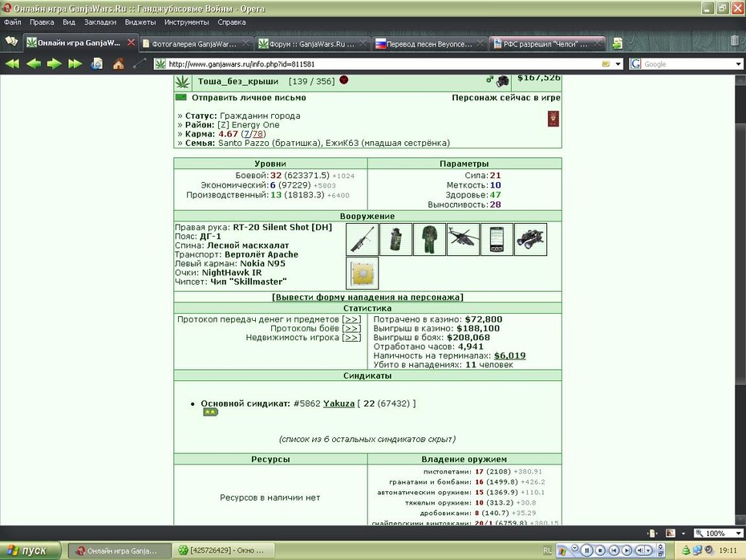This screenshot has height=560, width=746.
Task: Click the NightHawk IR goggles image
Action: 530,239
